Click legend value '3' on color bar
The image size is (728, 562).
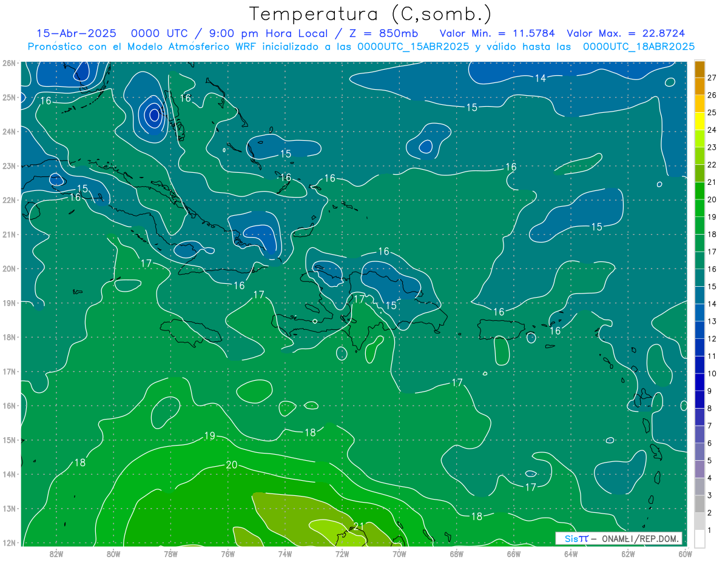tap(710, 495)
